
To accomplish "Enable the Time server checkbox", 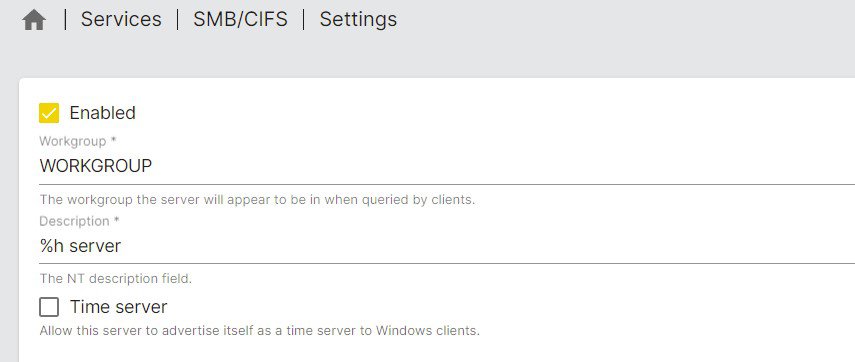I will (x=49, y=307).
